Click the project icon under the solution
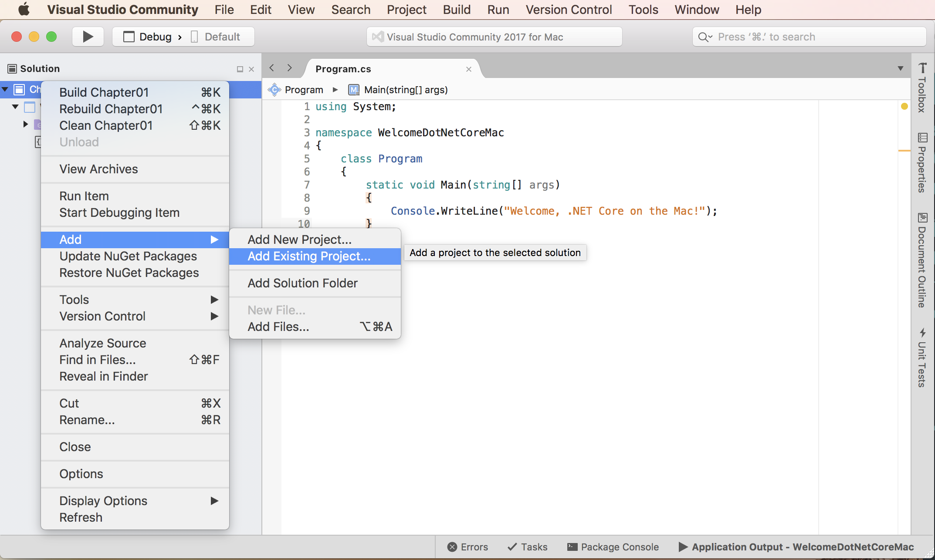Viewport: 935px width, 560px height. pyautogui.click(x=30, y=107)
